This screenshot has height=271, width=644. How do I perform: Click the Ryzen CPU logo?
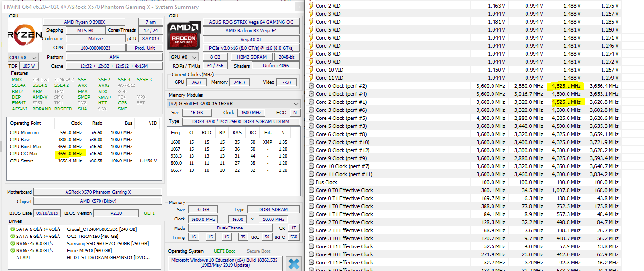(x=24, y=34)
